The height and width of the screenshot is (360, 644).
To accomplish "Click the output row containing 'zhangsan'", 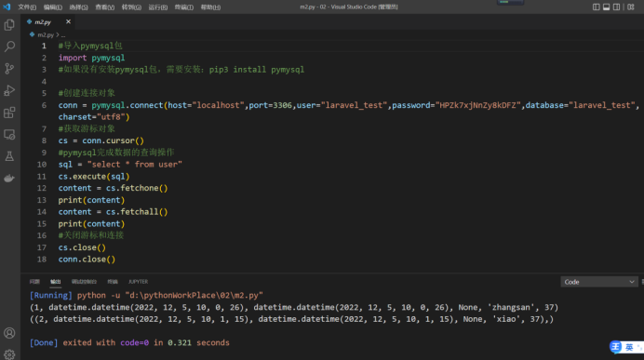I will click(x=294, y=307).
